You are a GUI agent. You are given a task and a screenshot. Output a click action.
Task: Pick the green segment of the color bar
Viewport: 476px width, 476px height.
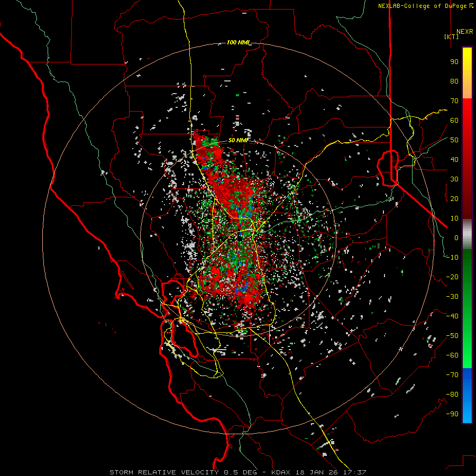[x=467, y=309]
